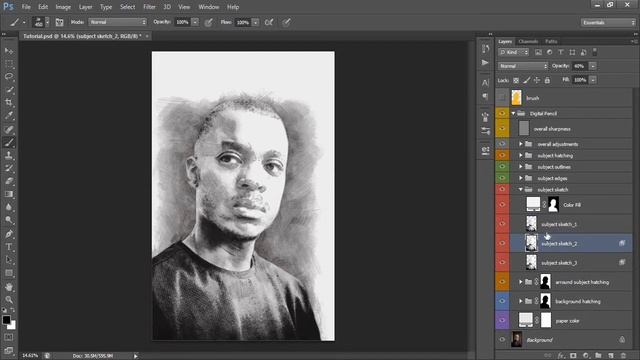This screenshot has height=360, width=640.
Task: Select the Eraser tool
Action: coord(9,181)
